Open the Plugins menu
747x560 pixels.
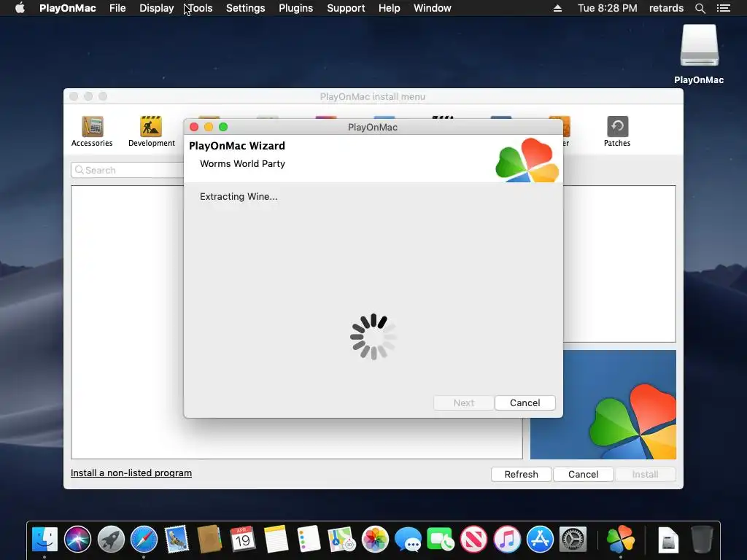tap(296, 8)
